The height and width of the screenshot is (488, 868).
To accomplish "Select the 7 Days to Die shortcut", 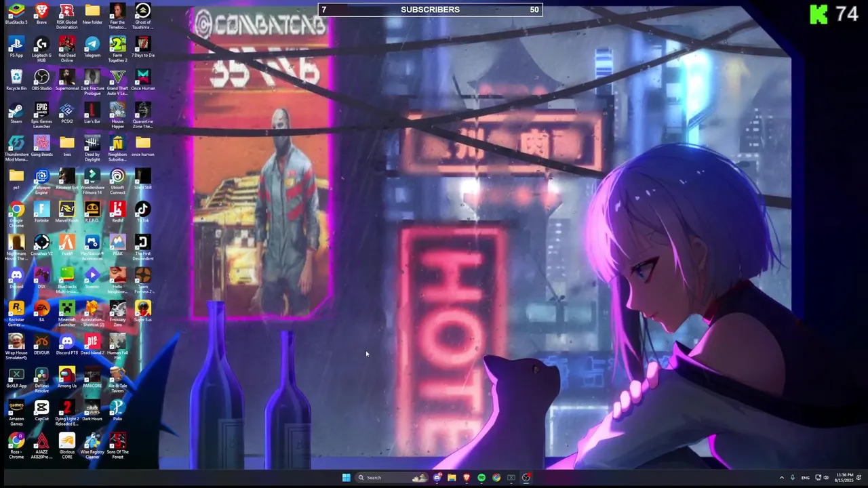I will tap(142, 47).
